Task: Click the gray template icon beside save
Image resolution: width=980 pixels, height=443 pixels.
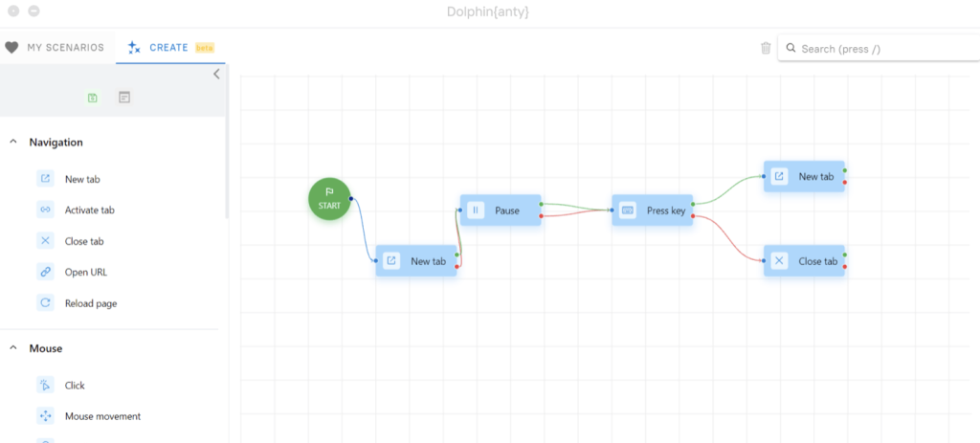Action: 124,98
